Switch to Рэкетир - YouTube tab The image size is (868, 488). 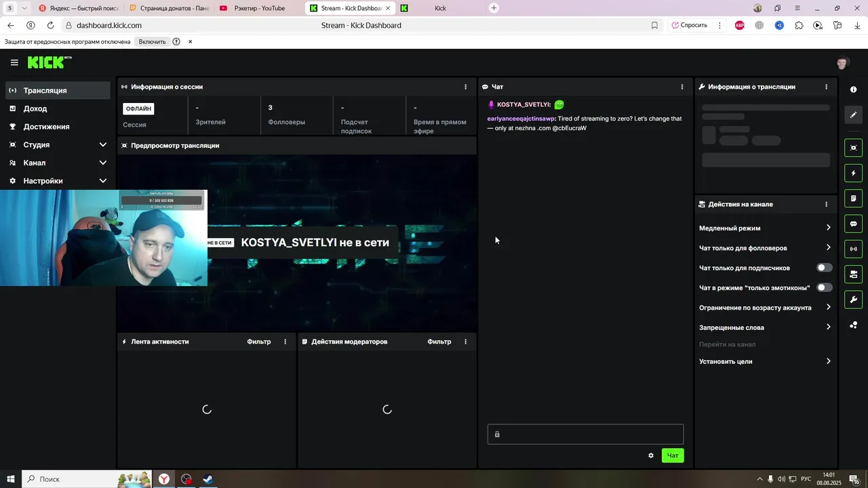click(x=260, y=8)
